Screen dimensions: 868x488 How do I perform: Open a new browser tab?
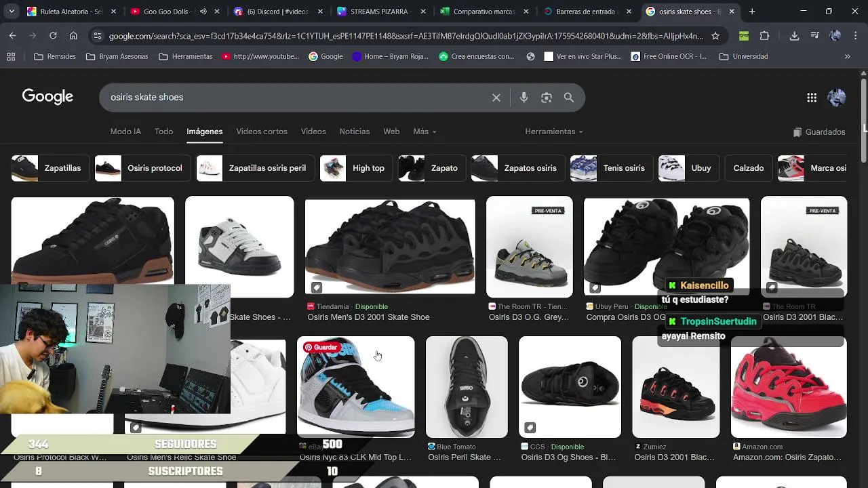[x=752, y=12]
